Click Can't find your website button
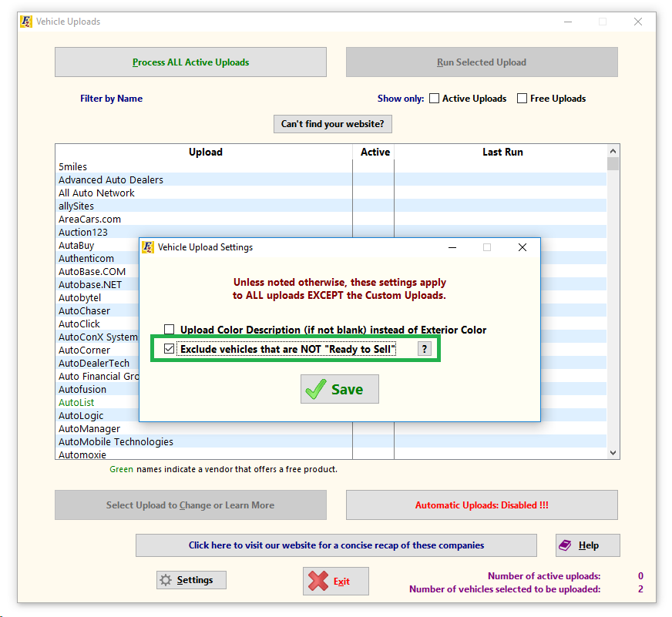Viewport: 672px width, 617px height. coord(333,124)
